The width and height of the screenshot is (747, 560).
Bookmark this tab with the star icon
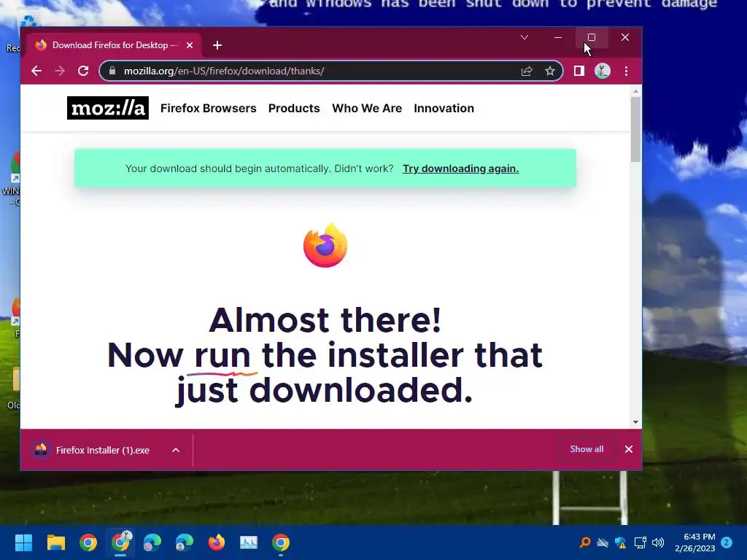pyautogui.click(x=550, y=71)
